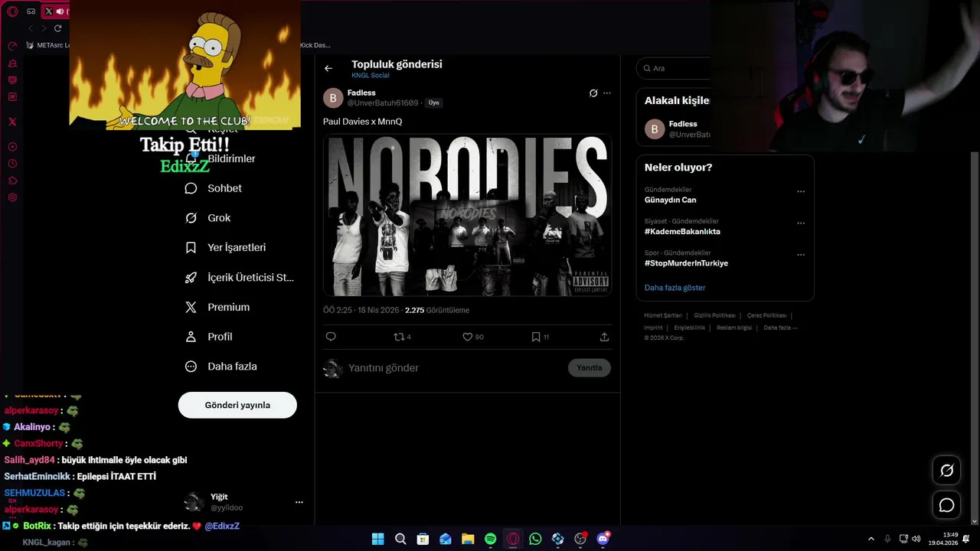The image size is (980, 551).
Task: Click the reply bubble icon under the post
Action: [x=331, y=337]
